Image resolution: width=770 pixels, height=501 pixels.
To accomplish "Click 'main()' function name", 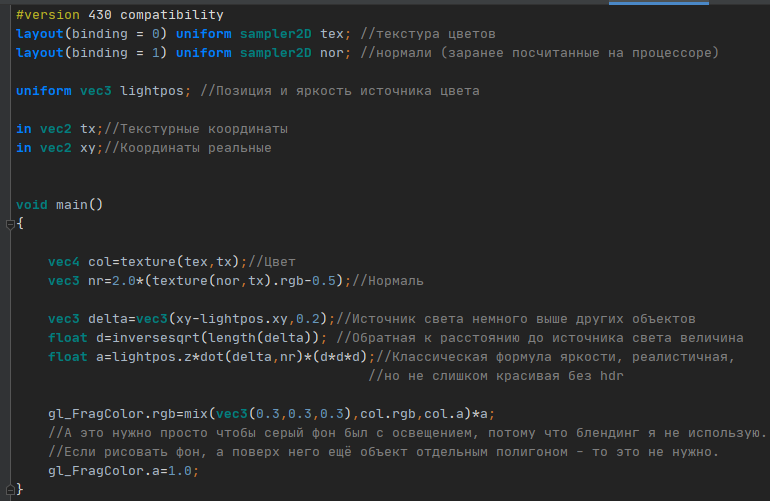I will (79, 205).
